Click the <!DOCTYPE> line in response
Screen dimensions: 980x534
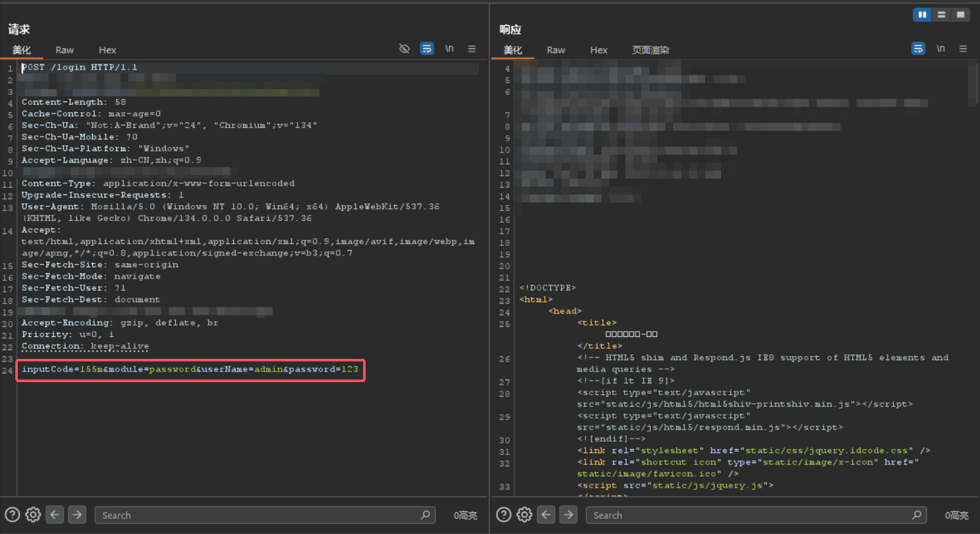click(548, 288)
